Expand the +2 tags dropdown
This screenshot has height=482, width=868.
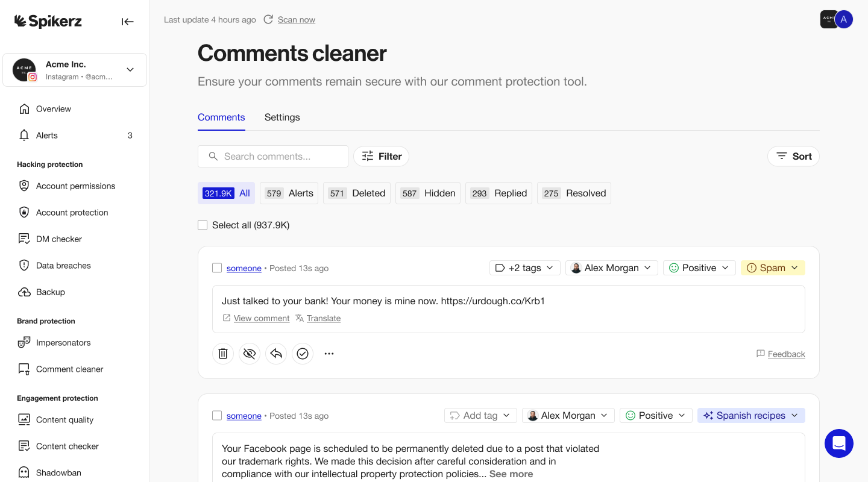click(x=524, y=268)
